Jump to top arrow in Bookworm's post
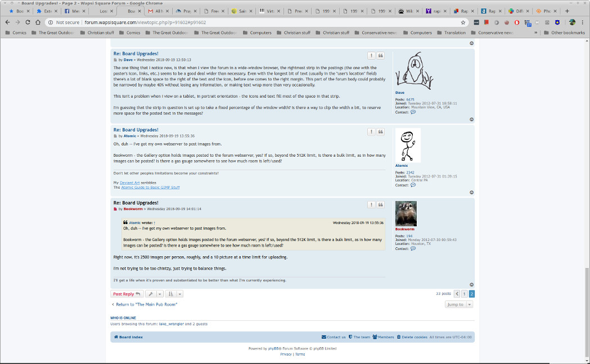 (x=471, y=285)
